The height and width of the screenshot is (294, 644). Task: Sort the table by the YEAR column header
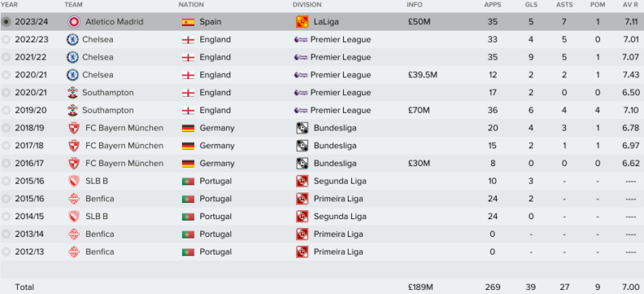coord(9,5)
